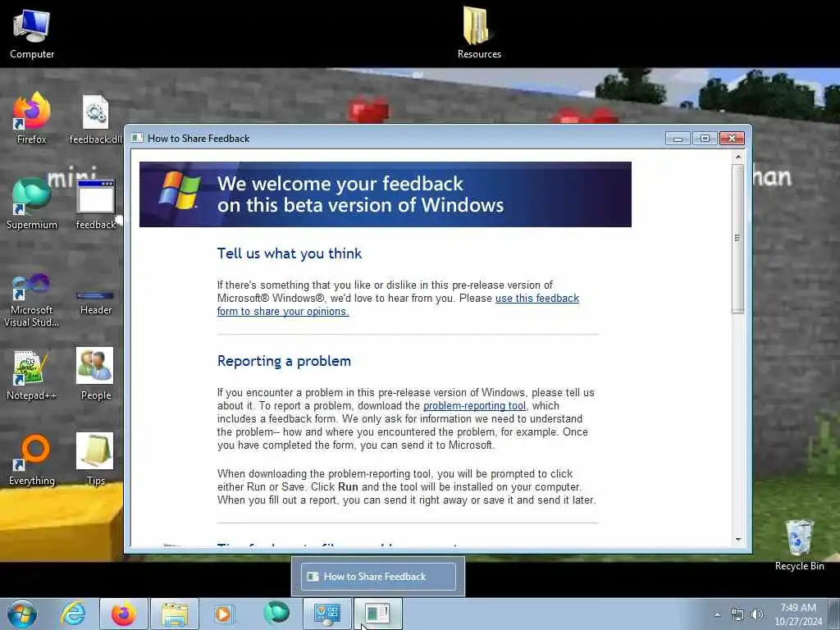
Task: Click the vertical scrollbar thumb in feedback window
Action: [x=738, y=239]
